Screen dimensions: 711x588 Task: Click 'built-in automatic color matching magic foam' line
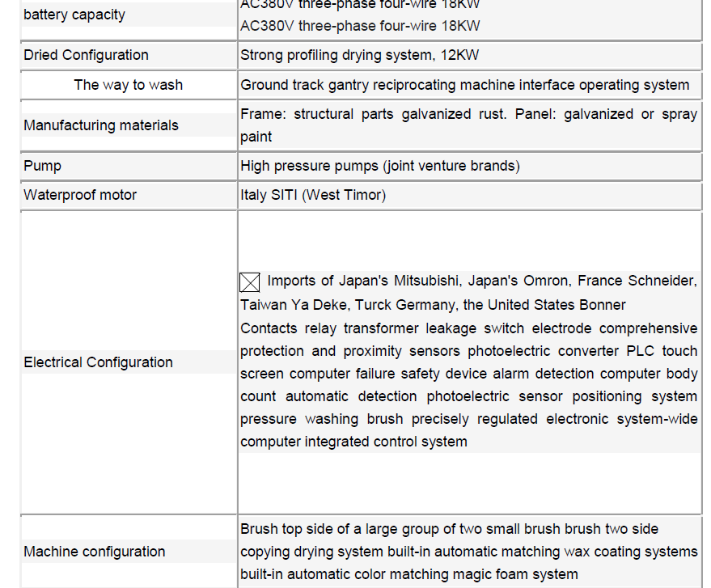click(408, 574)
